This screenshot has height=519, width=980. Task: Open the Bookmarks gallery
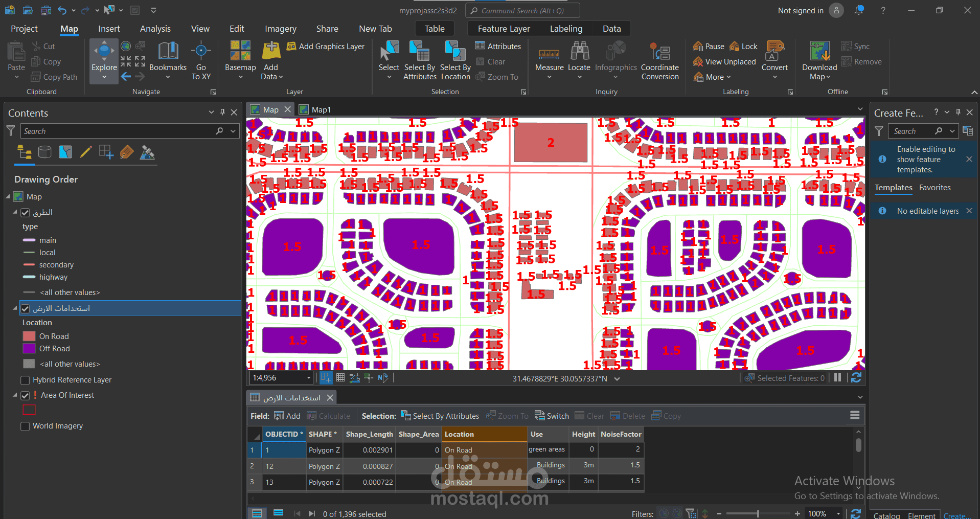click(168, 56)
